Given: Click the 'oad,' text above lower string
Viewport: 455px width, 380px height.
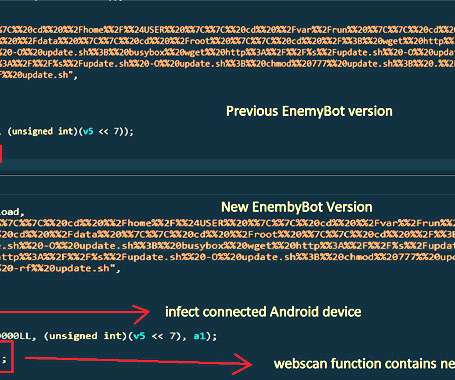Looking at the screenshot, I should coord(12,212).
